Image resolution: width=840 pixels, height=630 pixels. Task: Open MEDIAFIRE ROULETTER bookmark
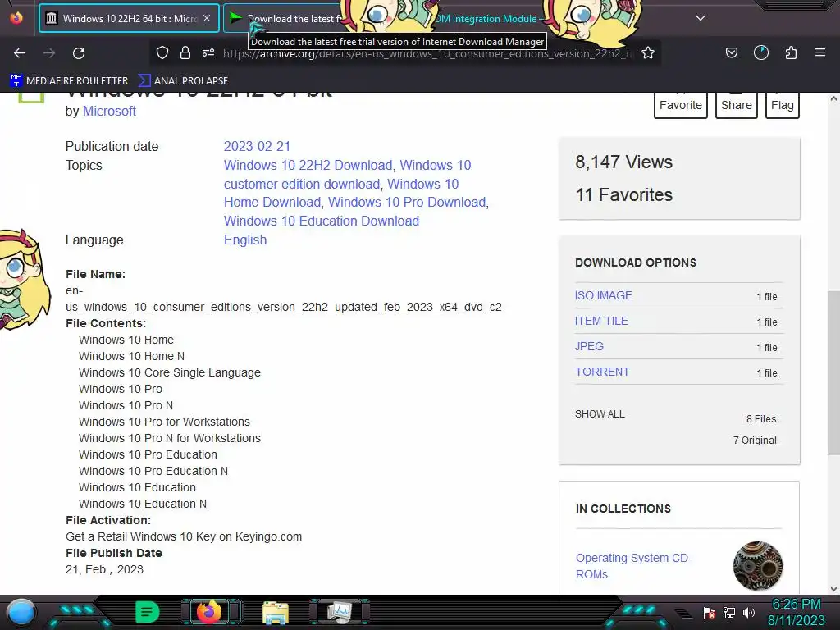[69, 81]
